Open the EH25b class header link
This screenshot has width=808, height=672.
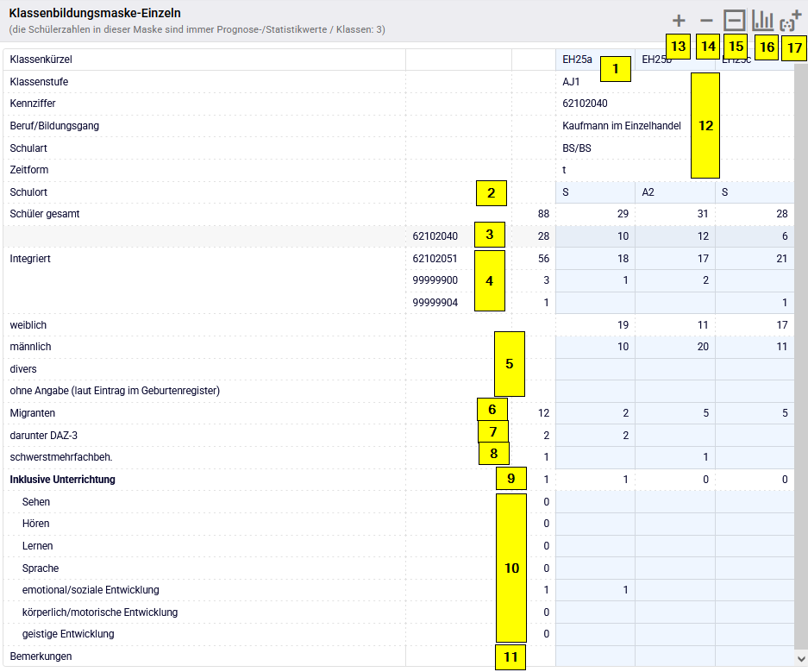coord(656,60)
